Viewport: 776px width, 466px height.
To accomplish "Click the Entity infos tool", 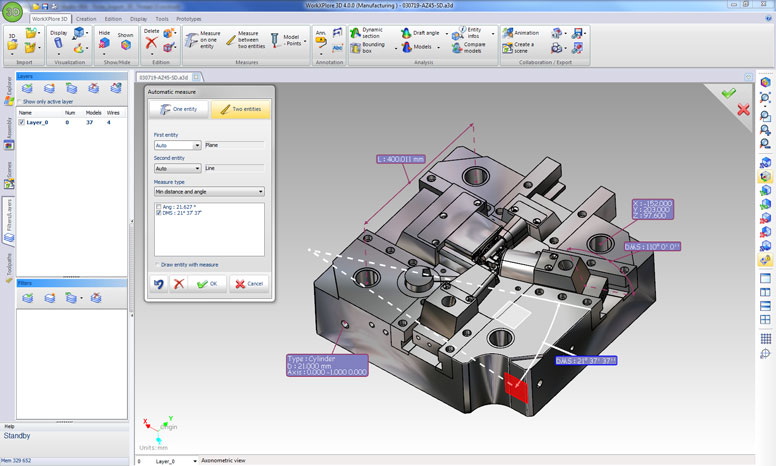I will (x=467, y=33).
